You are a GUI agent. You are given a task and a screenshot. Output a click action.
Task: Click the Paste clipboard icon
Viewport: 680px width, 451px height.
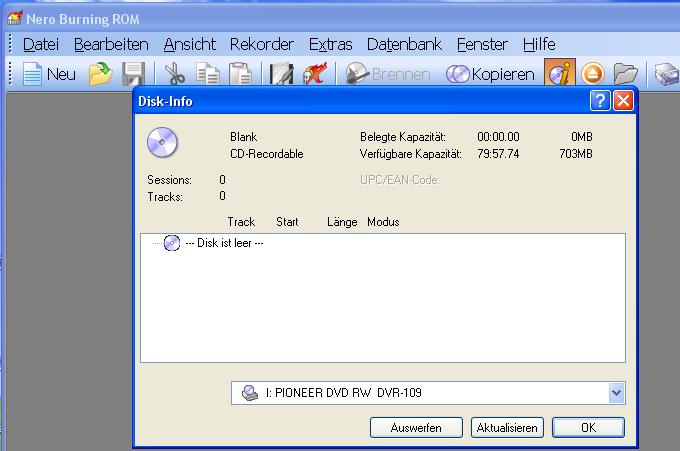coord(240,74)
